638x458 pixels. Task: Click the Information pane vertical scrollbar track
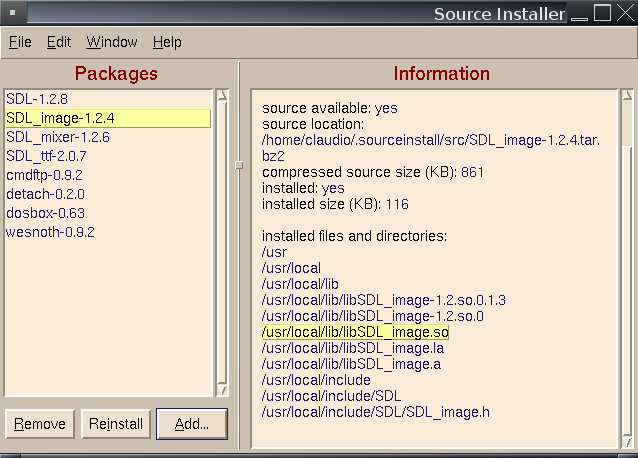coord(626,300)
